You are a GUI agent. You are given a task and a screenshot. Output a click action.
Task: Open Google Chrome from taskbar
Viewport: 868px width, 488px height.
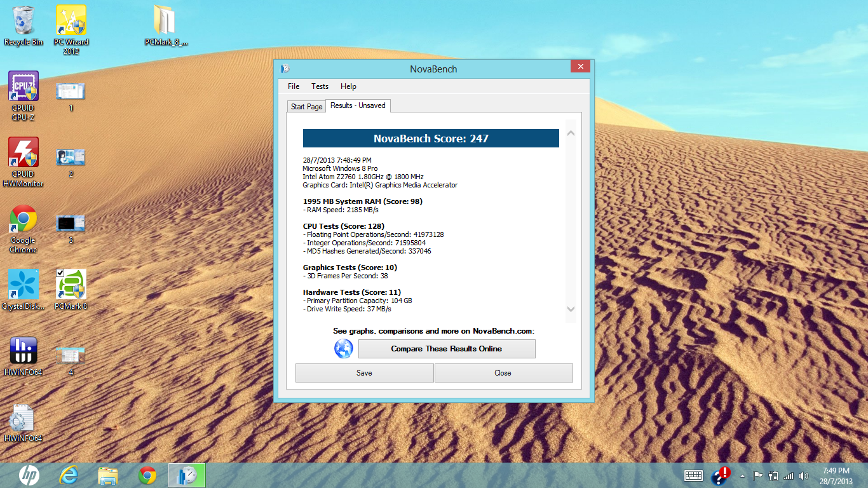click(x=147, y=475)
